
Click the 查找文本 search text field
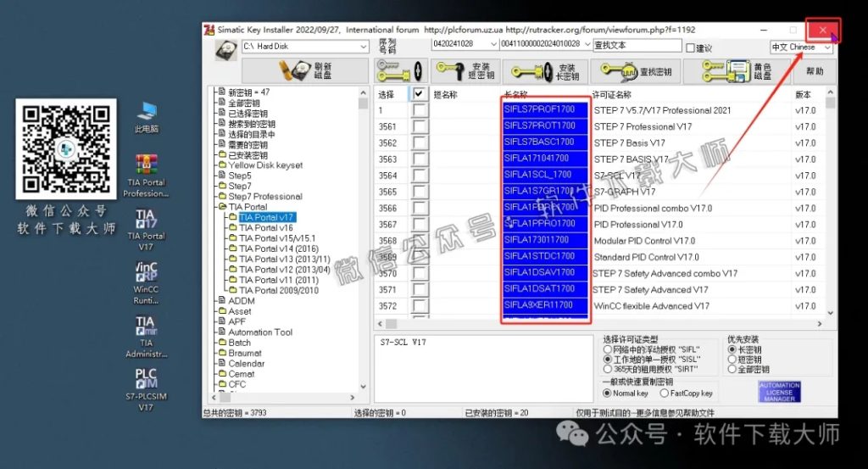pos(637,46)
